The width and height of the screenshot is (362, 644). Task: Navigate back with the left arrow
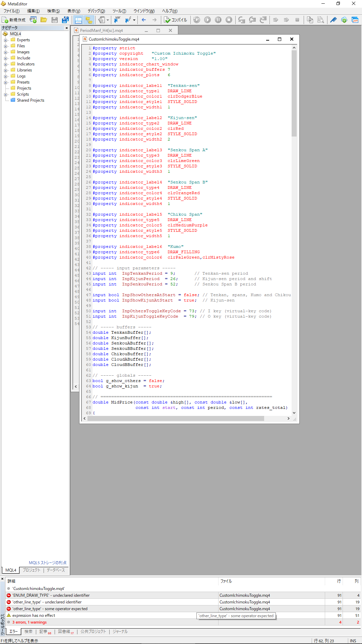coord(144,20)
